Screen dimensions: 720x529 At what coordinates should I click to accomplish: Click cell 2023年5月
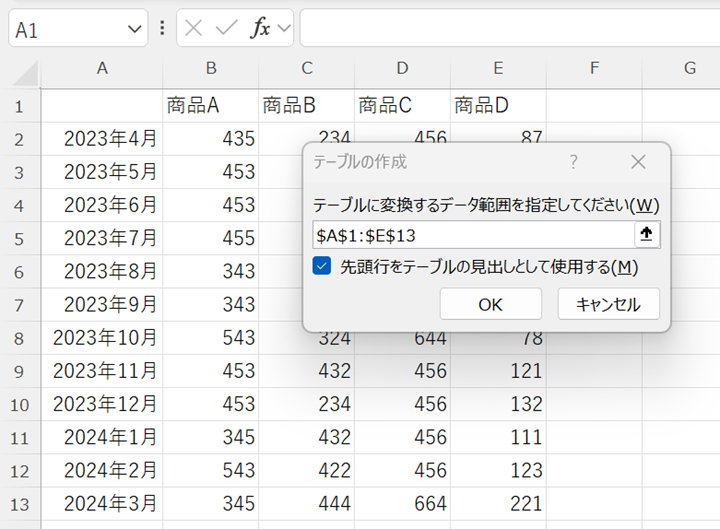click(102, 172)
